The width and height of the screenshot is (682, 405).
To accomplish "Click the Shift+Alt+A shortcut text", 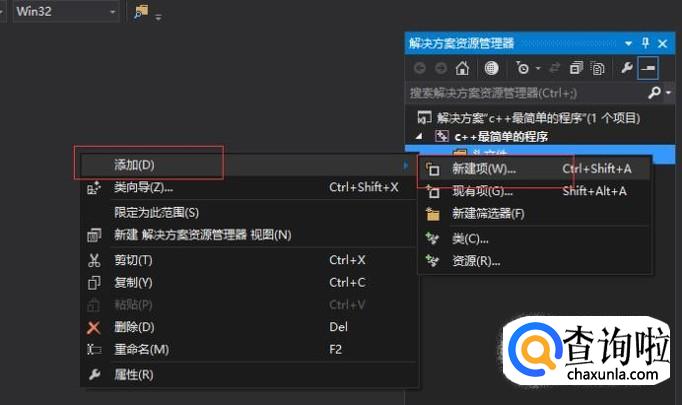I will pyautogui.click(x=595, y=191).
